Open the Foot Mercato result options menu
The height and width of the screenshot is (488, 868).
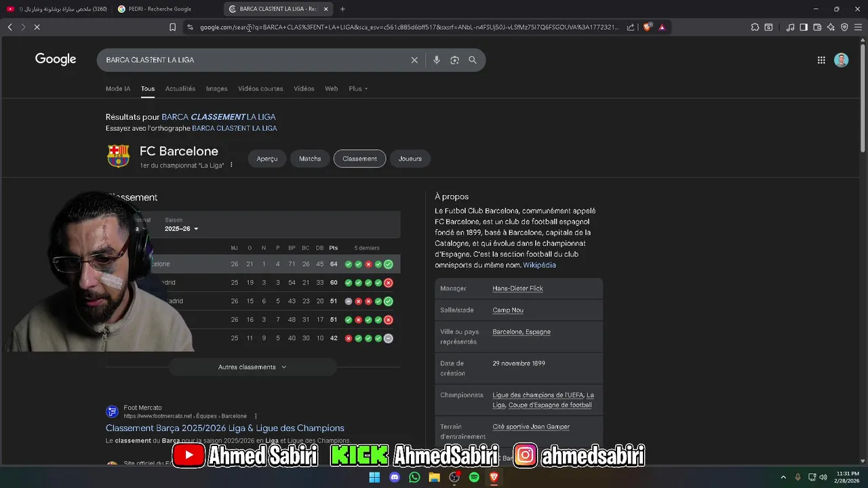pyautogui.click(x=256, y=416)
